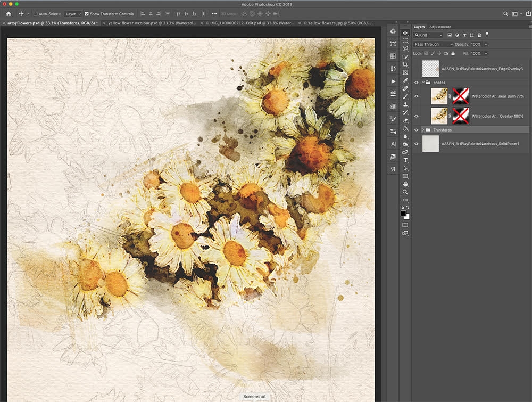Select the Eraser tool

(405, 120)
